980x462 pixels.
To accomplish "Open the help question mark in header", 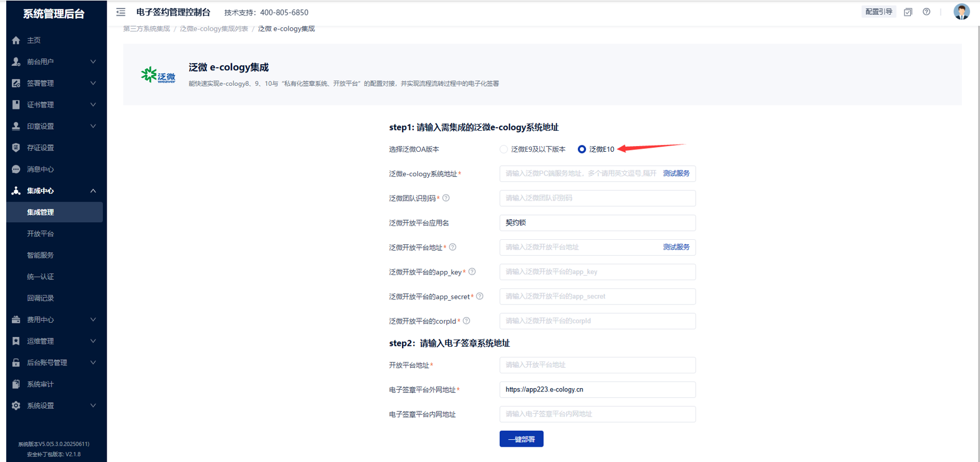I will pos(927,12).
